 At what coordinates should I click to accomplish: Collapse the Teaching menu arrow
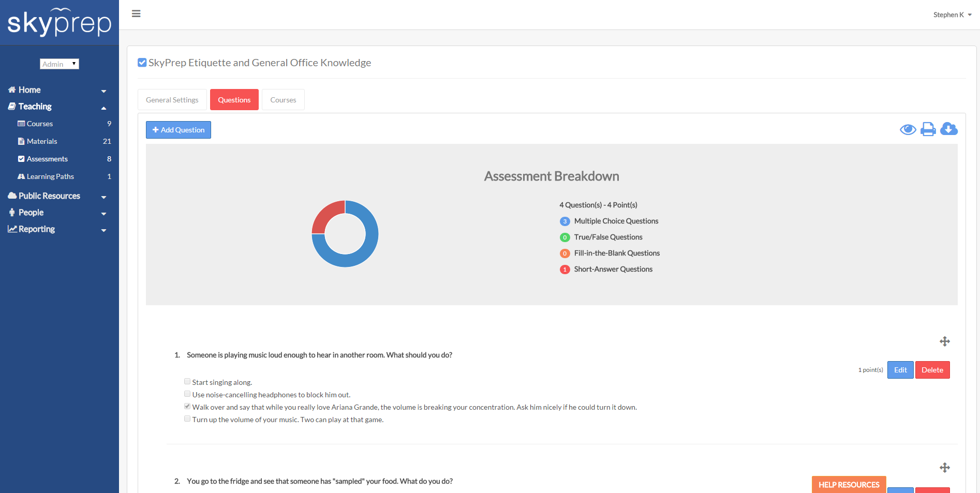tap(103, 108)
